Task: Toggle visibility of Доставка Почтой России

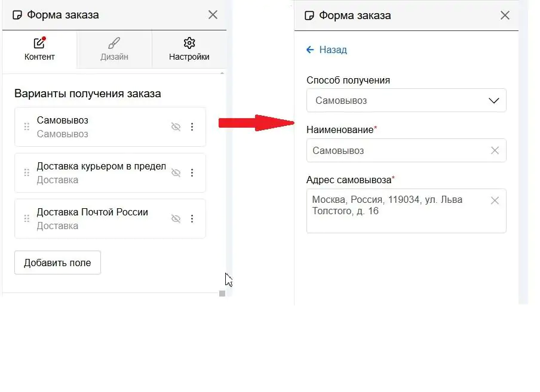Action: coord(176,219)
